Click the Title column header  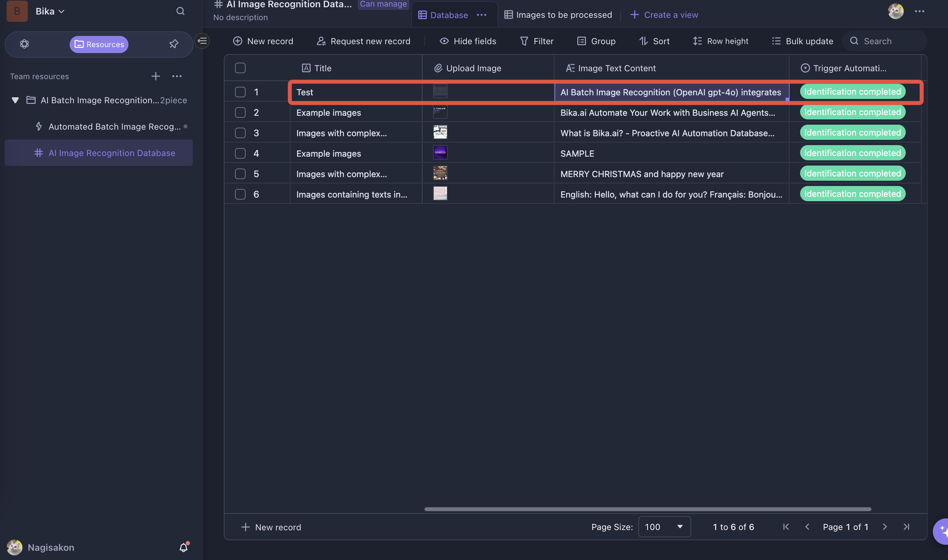[356, 68]
